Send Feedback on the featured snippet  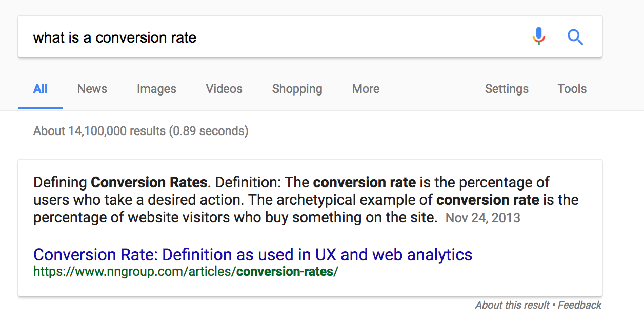pyautogui.click(x=579, y=305)
